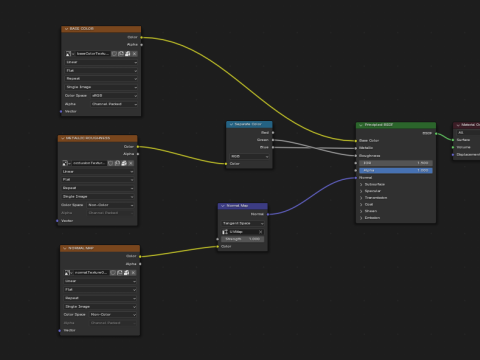Open Repeat extension dropdown in BASE COLOR node
The width and height of the screenshot is (480, 360).
101,79
